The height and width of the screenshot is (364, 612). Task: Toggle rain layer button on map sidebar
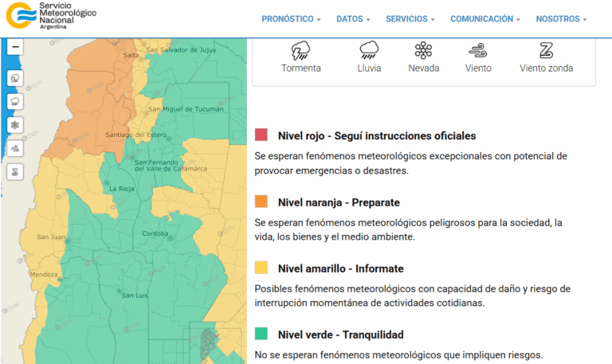[x=15, y=102]
